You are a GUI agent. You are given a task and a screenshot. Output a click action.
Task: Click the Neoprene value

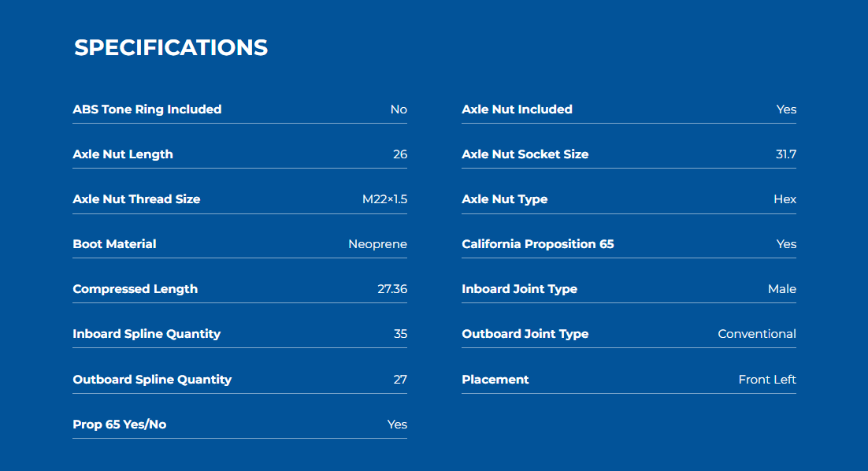(x=377, y=244)
